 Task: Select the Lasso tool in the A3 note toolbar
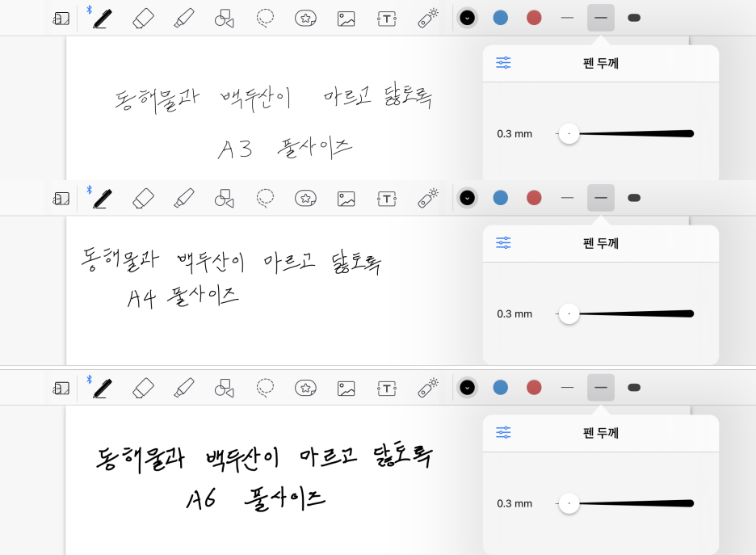click(x=265, y=19)
